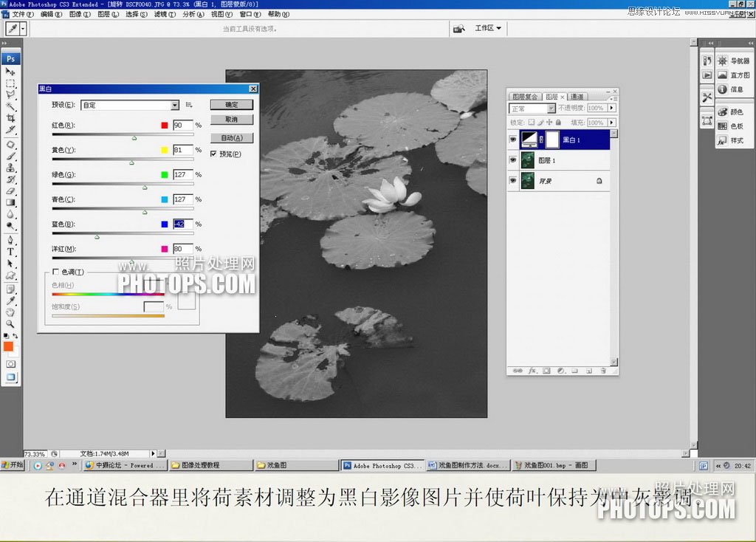The image size is (756, 542).
Task: Open the layer blending mode dropdown
Action: (x=532, y=109)
